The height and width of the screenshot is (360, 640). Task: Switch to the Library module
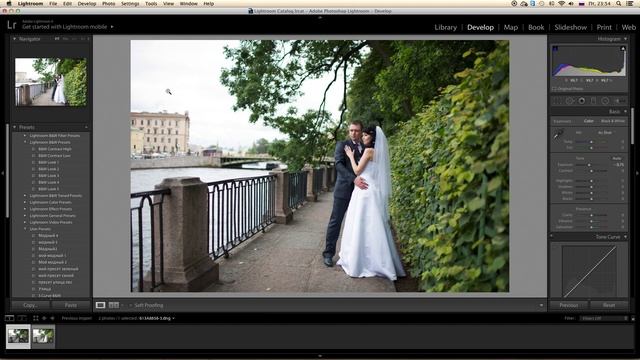pos(445,27)
